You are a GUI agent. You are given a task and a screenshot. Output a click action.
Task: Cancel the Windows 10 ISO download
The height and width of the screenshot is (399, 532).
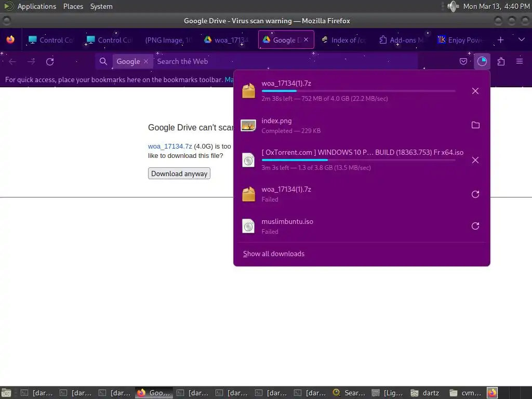[x=475, y=160]
